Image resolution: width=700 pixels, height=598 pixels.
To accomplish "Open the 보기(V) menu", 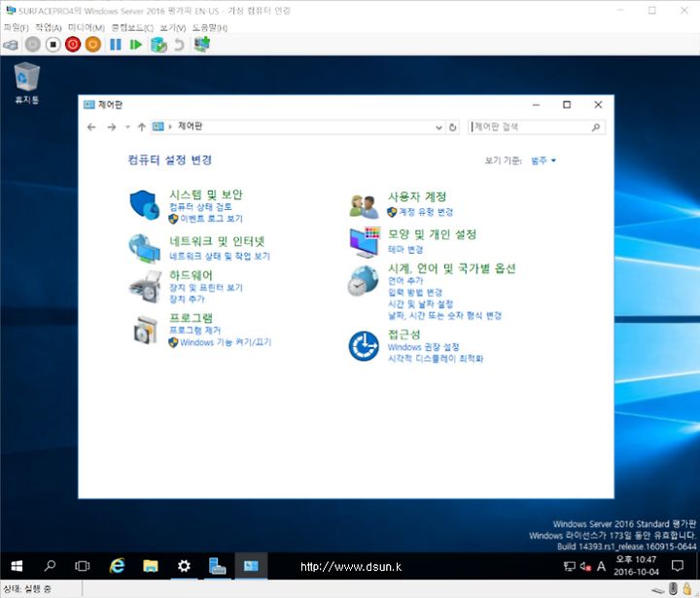I will pyautogui.click(x=173, y=27).
